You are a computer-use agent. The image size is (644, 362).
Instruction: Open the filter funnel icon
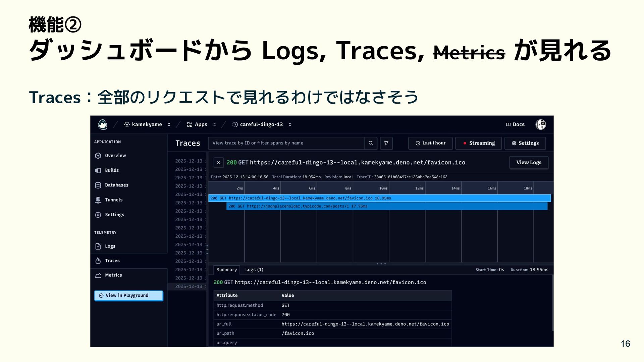coord(386,143)
